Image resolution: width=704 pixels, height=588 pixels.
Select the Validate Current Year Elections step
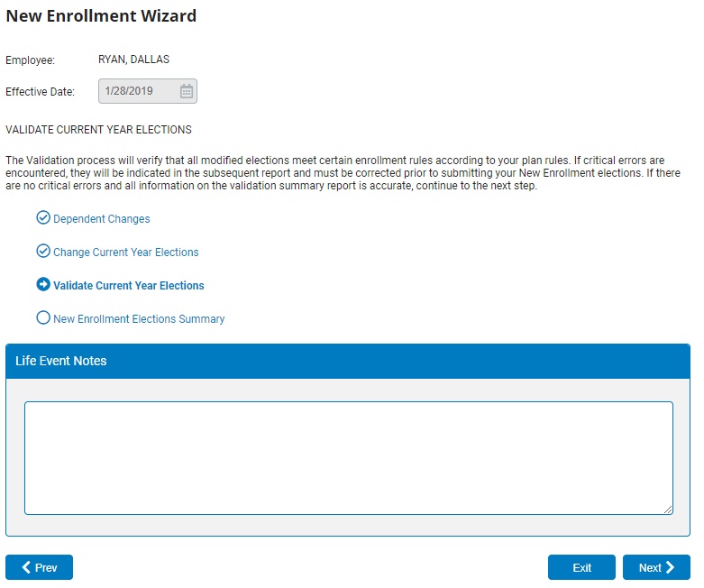[129, 286]
